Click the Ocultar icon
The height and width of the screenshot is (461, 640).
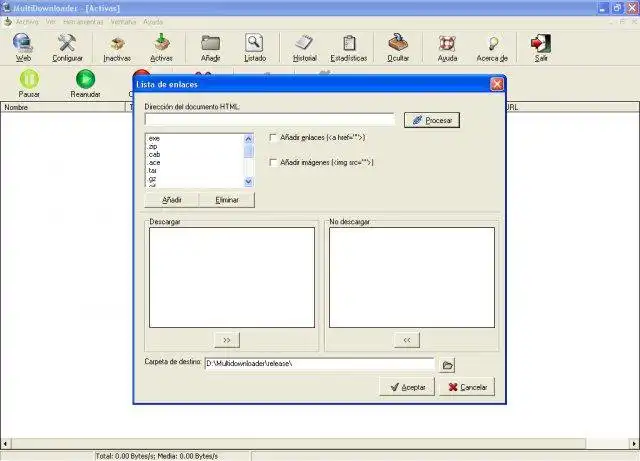398,47
